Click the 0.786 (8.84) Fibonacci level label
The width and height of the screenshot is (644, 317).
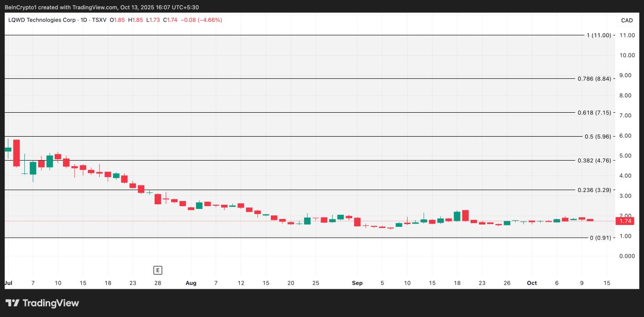click(594, 79)
